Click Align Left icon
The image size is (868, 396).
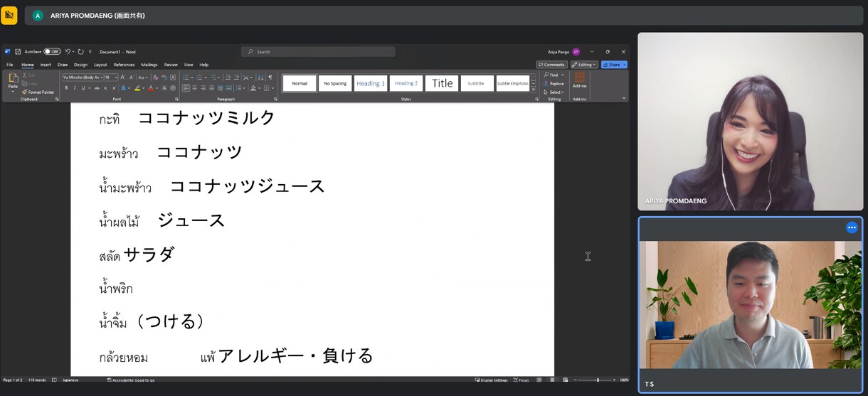click(186, 88)
